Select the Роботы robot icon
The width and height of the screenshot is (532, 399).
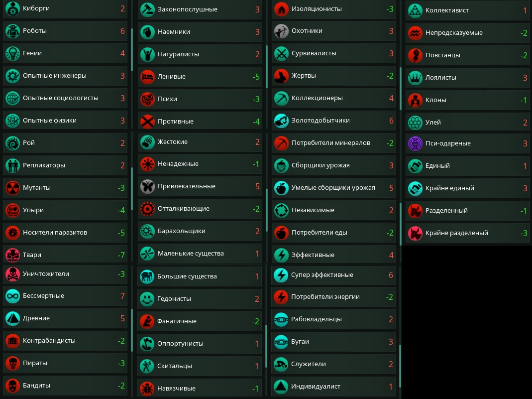(12, 31)
